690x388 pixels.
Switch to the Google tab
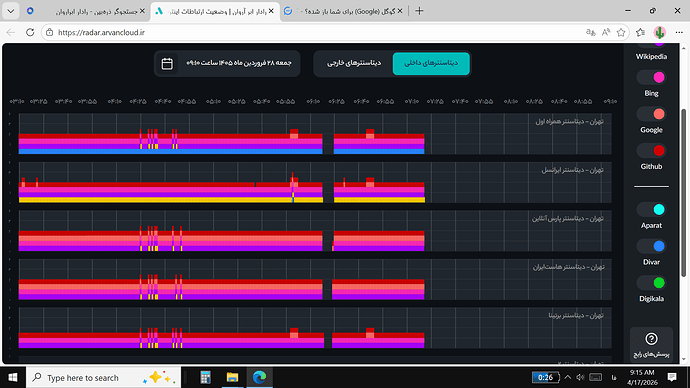tap(343, 11)
